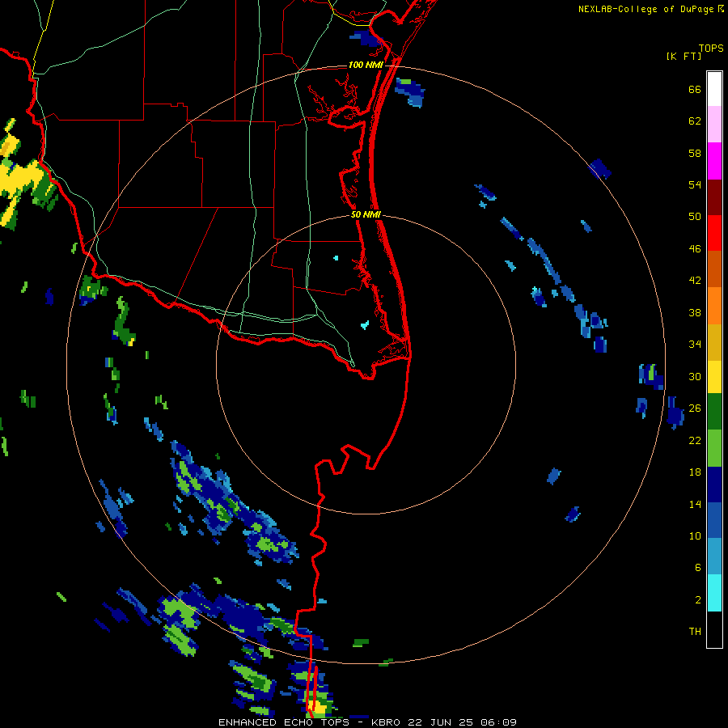Screen dimensions: 728x728
Task: Select the gold legend swatch
Action: click(714, 342)
